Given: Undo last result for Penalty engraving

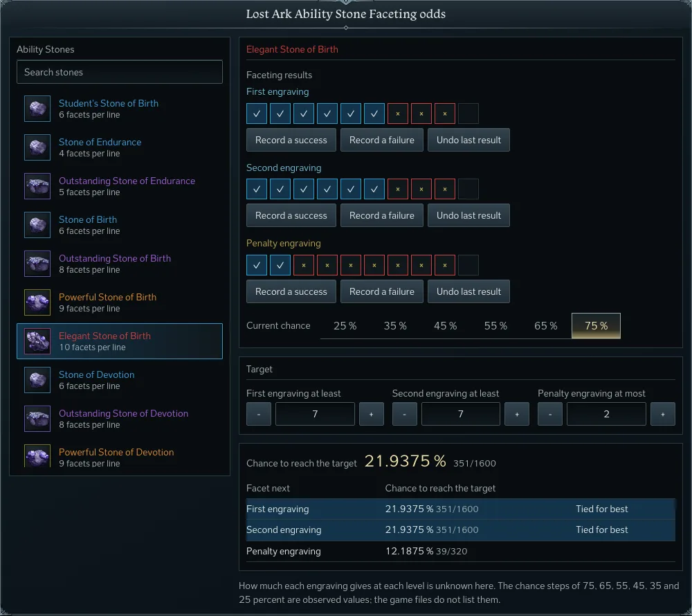Looking at the screenshot, I should click(468, 291).
